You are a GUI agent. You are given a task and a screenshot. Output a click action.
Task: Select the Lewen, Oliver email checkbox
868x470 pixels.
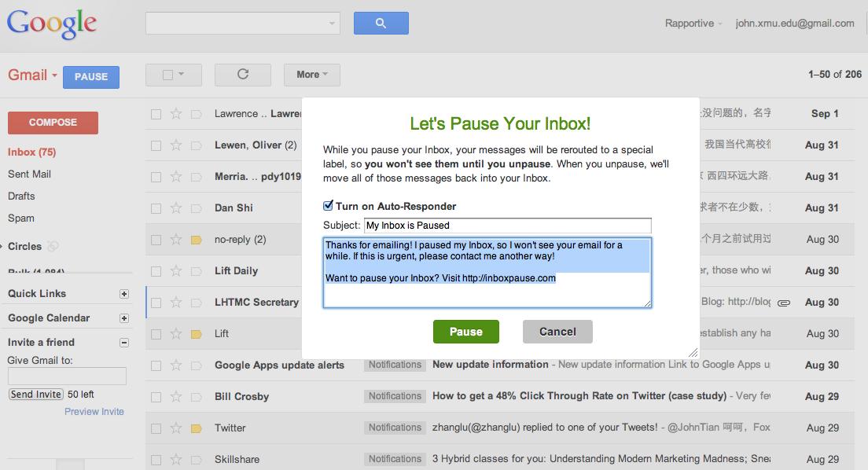click(x=156, y=145)
